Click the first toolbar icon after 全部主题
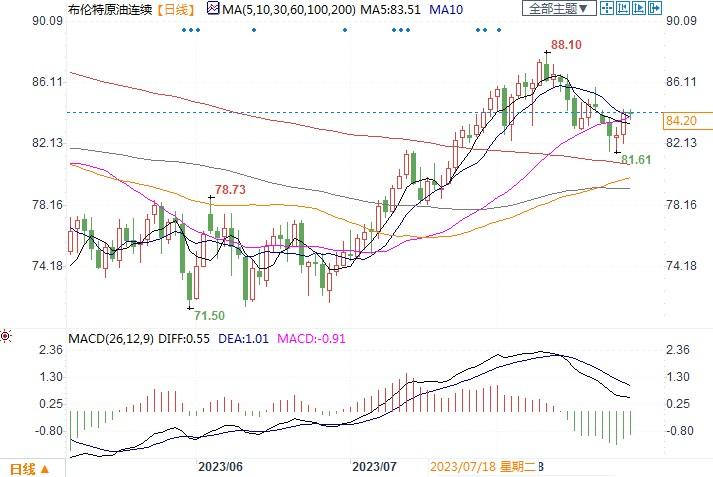This screenshot has width=713, height=477. pyautogui.click(x=606, y=8)
